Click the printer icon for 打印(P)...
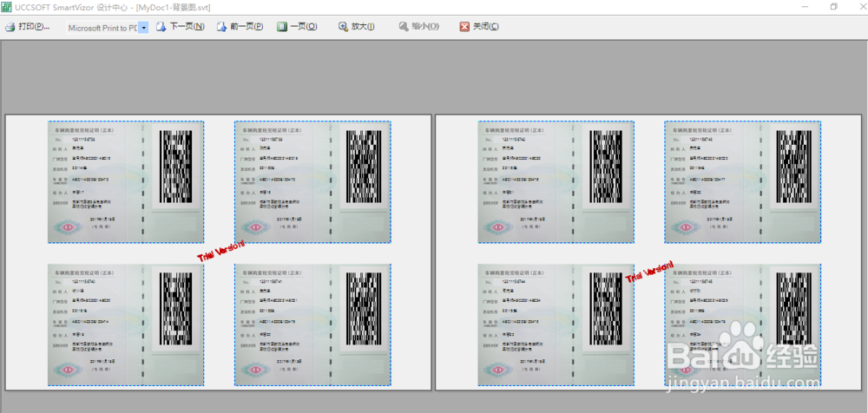This screenshot has height=413, width=868. (x=10, y=27)
